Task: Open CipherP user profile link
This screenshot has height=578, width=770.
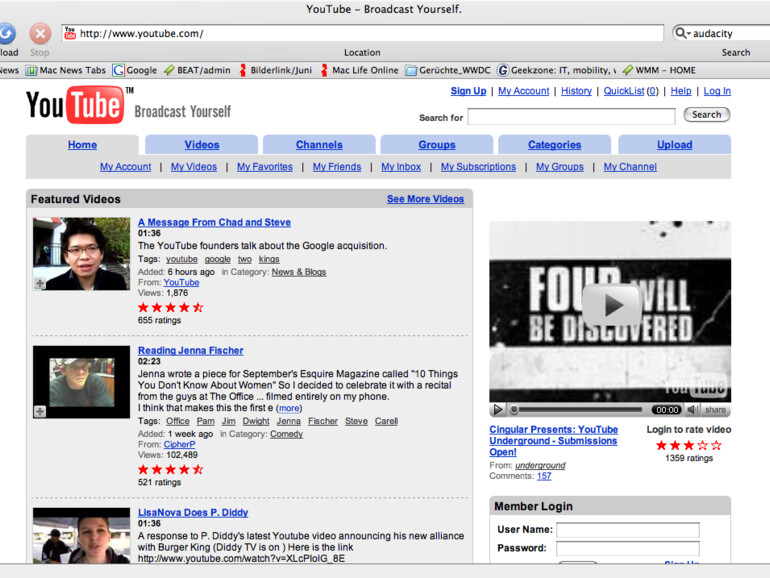Action: point(179,444)
